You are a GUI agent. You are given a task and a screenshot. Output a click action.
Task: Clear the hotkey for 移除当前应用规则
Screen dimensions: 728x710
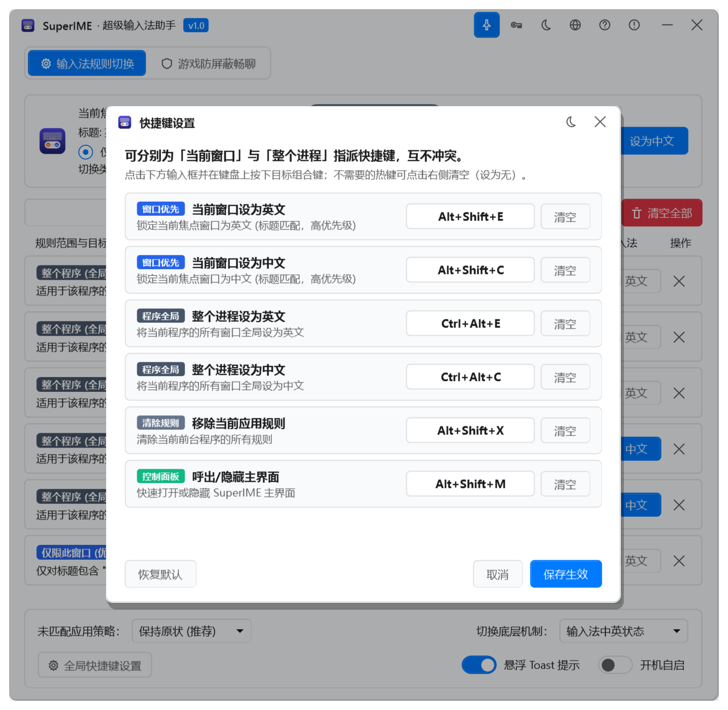(565, 430)
